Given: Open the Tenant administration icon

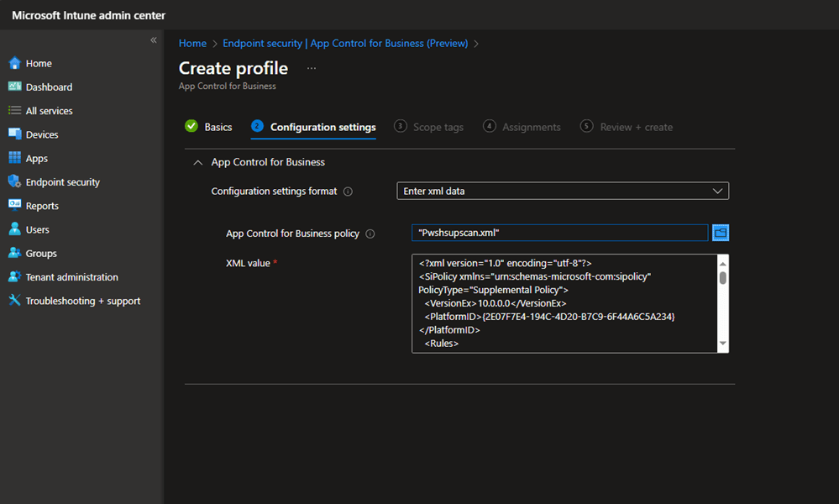Looking at the screenshot, I should tap(14, 276).
